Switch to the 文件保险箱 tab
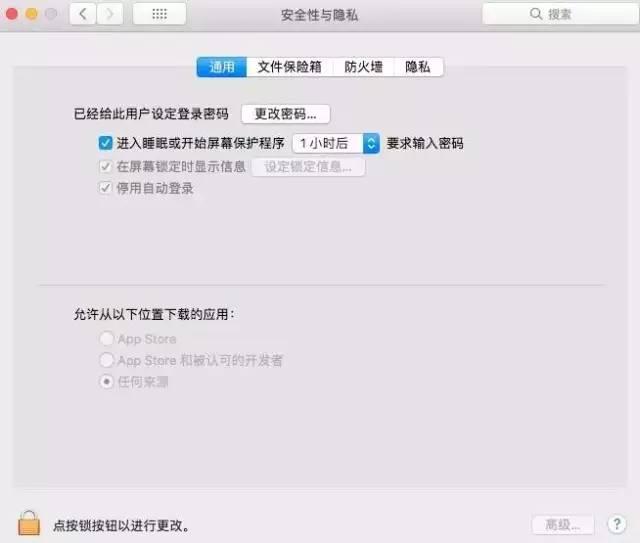The width and height of the screenshot is (640, 543). [x=289, y=67]
